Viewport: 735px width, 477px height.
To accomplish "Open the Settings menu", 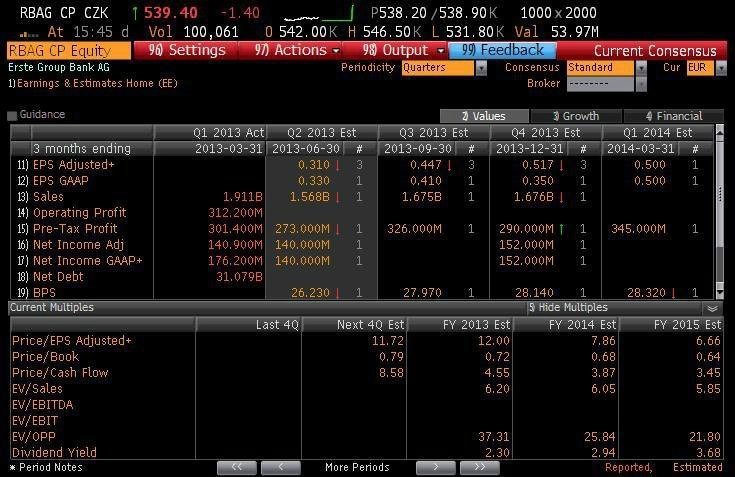I will (187, 50).
